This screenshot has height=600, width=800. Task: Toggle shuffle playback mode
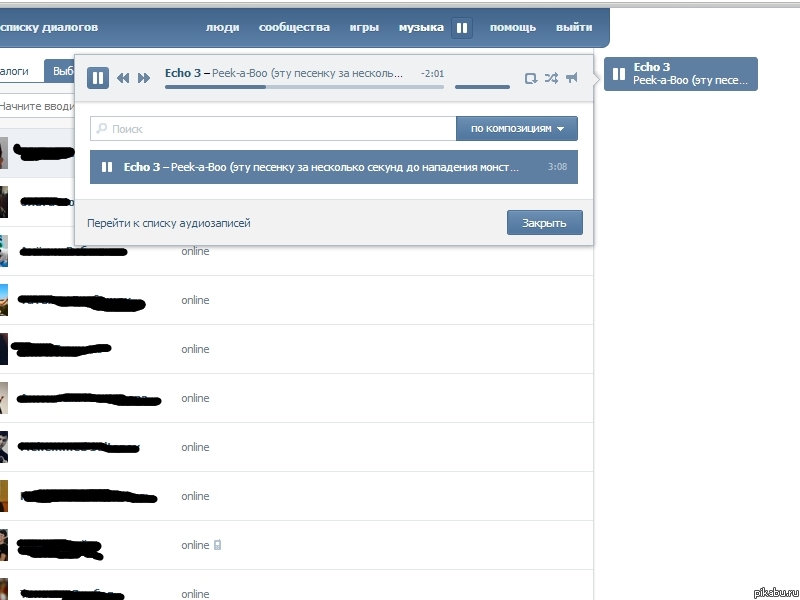(551, 78)
